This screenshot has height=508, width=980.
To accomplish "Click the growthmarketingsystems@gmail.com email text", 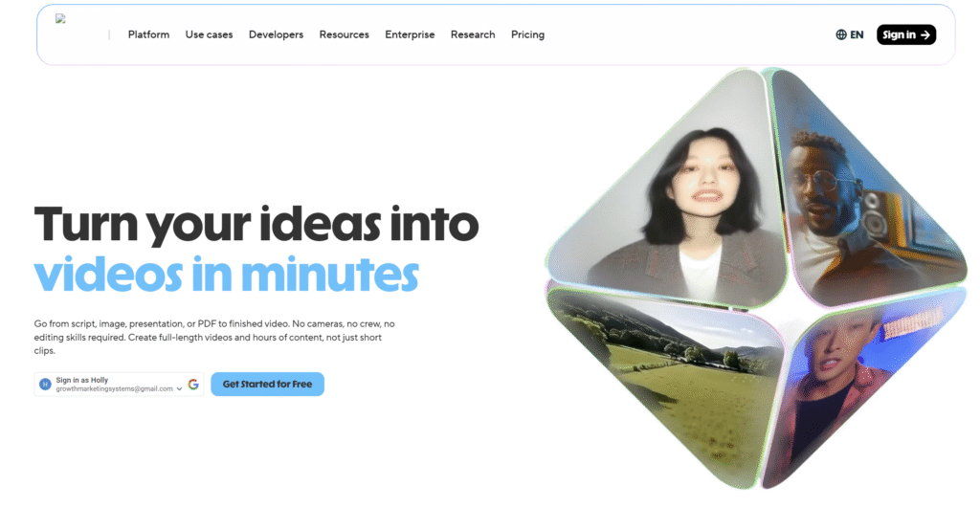I will click(x=115, y=388).
